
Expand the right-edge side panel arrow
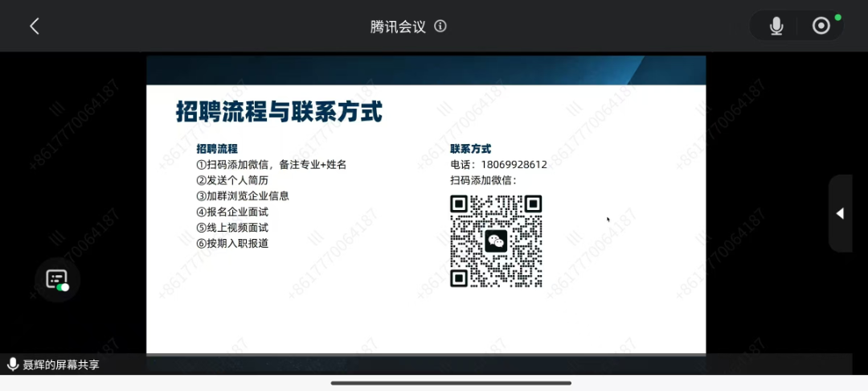pyautogui.click(x=840, y=213)
